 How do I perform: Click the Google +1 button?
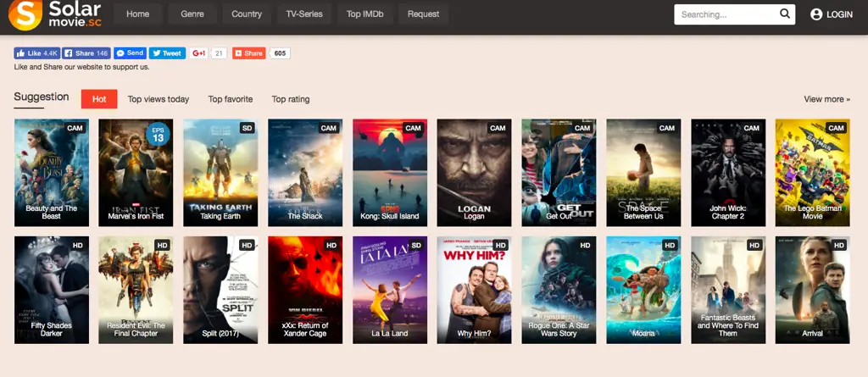pyautogui.click(x=199, y=53)
